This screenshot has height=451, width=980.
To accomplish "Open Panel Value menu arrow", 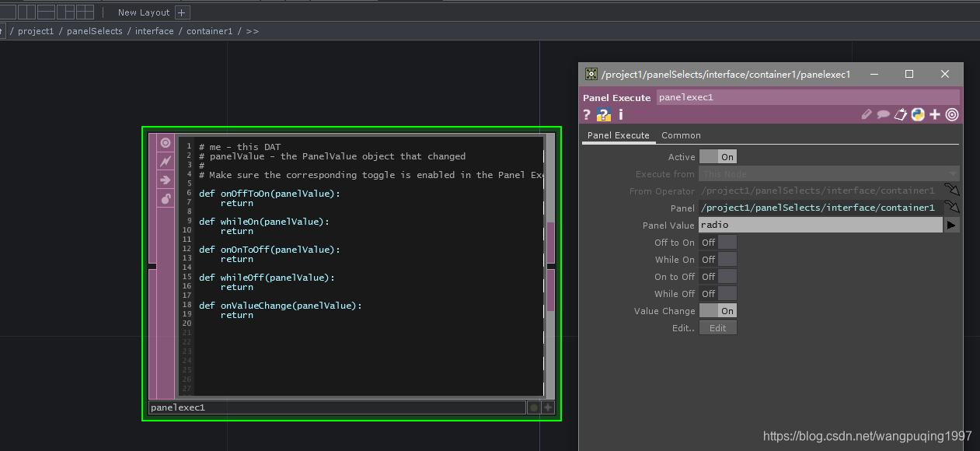I will click(x=951, y=225).
